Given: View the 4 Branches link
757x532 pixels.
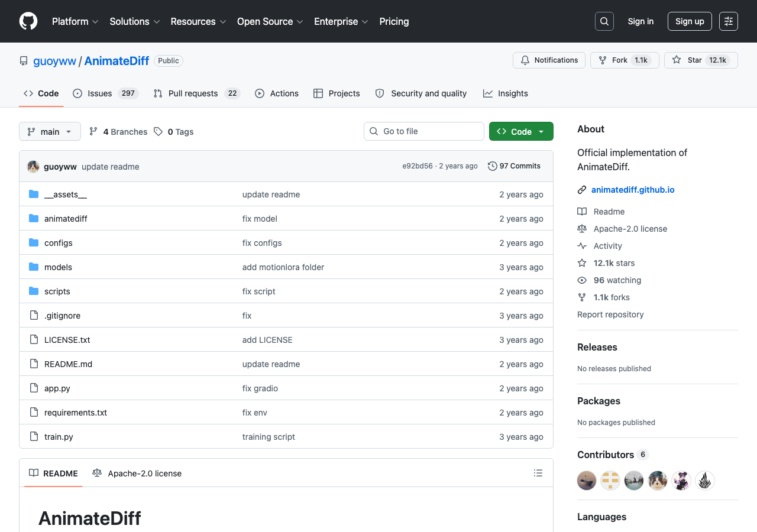Looking at the screenshot, I should tap(118, 132).
